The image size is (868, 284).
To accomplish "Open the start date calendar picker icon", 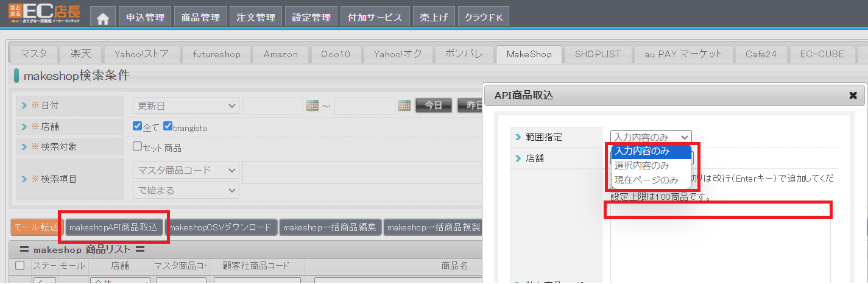I will (x=312, y=105).
